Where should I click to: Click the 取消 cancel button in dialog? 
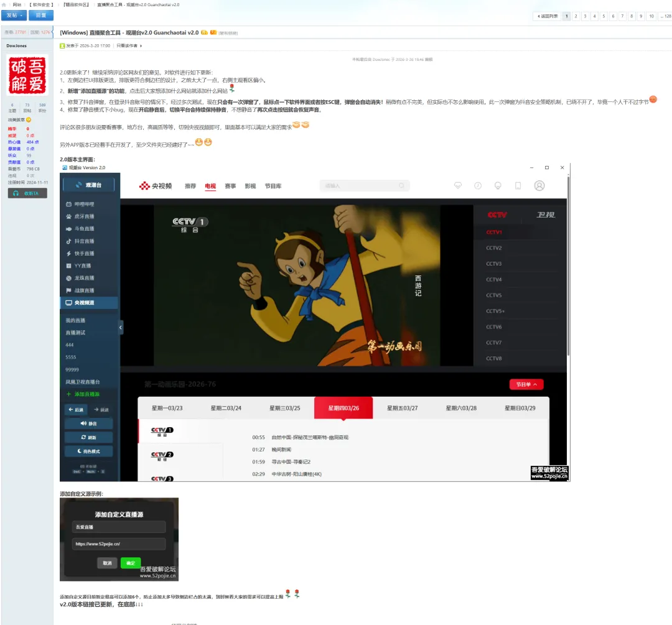pos(107,563)
